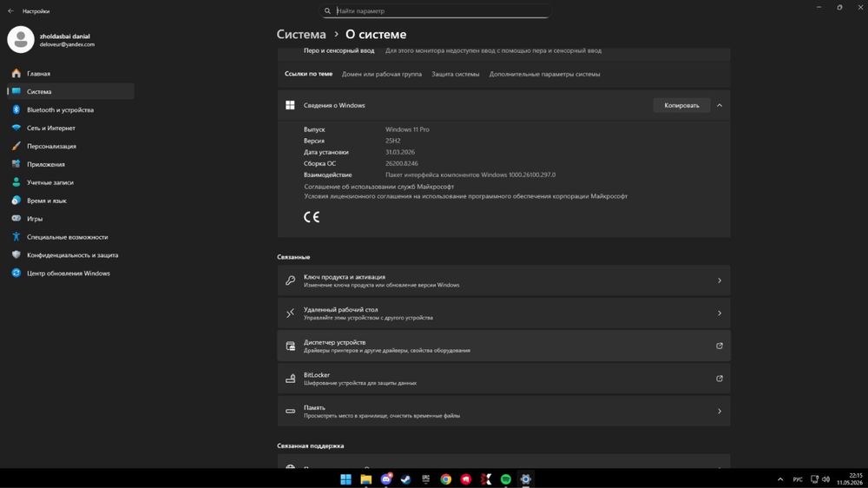This screenshot has width=868, height=488.
Task: Collapse the Сведения о Windows section
Action: coord(719,105)
